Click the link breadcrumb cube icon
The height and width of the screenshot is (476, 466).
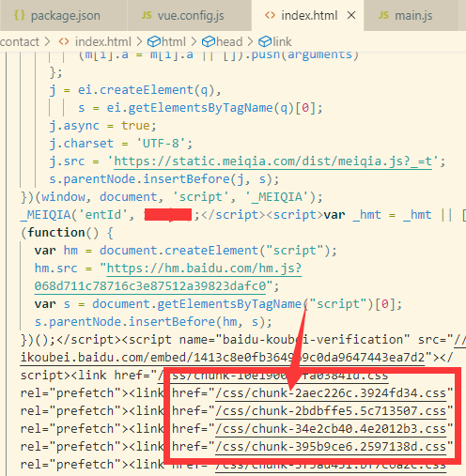click(x=265, y=41)
